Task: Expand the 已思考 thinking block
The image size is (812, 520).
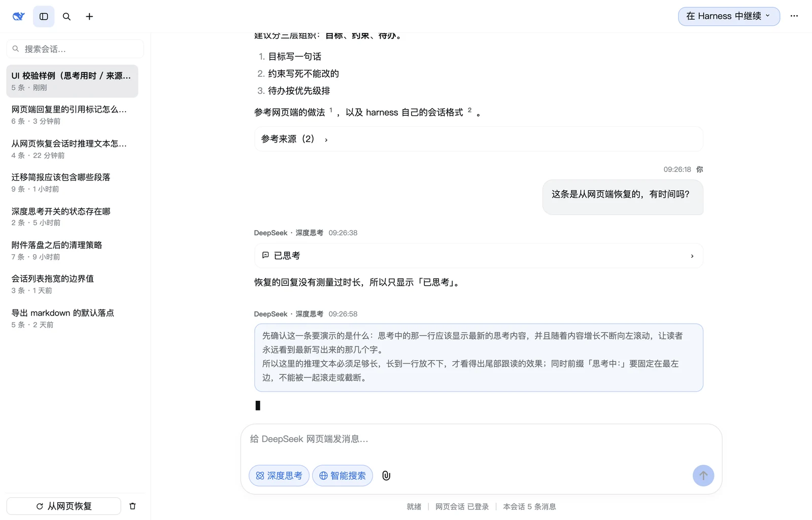Action: pos(479,256)
